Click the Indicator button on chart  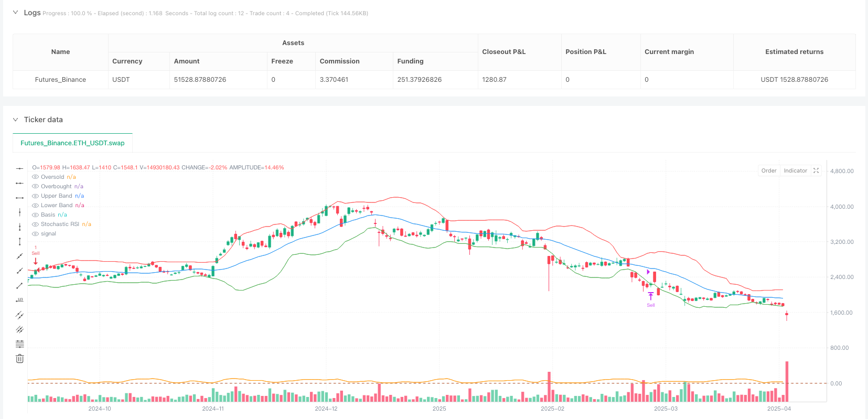pyautogui.click(x=795, y=170)
